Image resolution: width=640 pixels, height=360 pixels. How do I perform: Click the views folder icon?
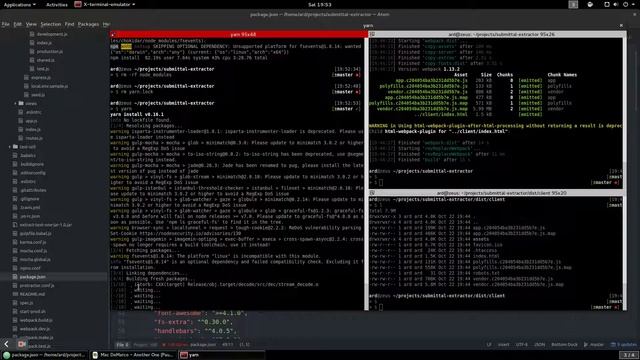coord(21,103)
